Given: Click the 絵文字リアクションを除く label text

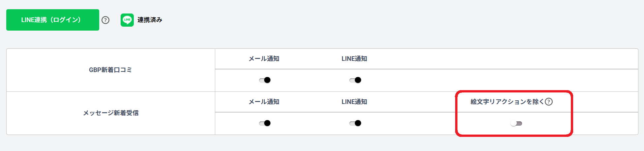Looking at the screenshot, I should (507, 102).
